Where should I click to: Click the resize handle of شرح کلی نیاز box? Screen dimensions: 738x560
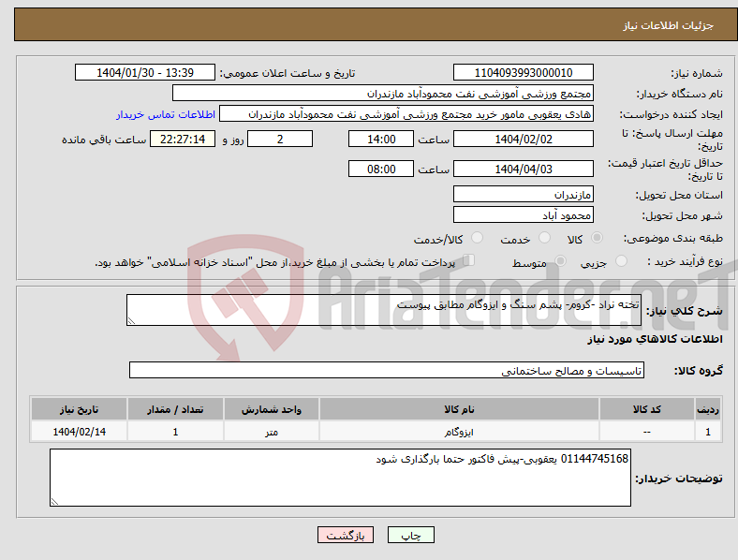point(131,320)
